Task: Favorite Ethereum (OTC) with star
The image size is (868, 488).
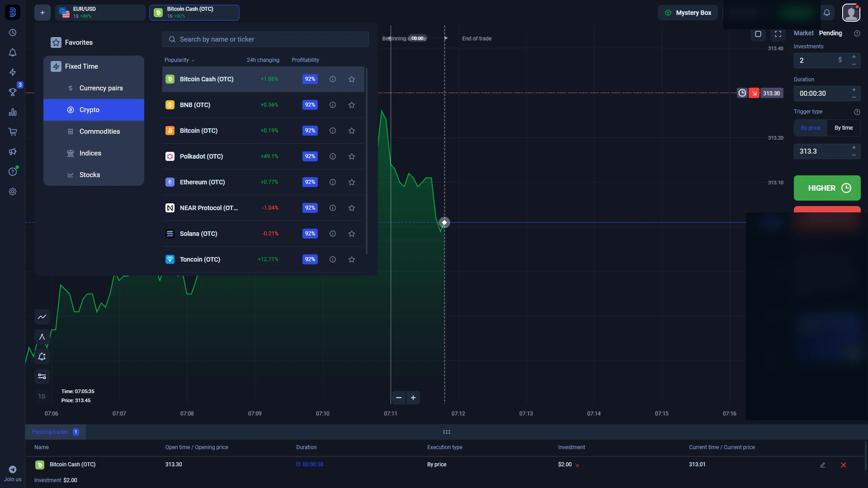Action: [352, 182]
